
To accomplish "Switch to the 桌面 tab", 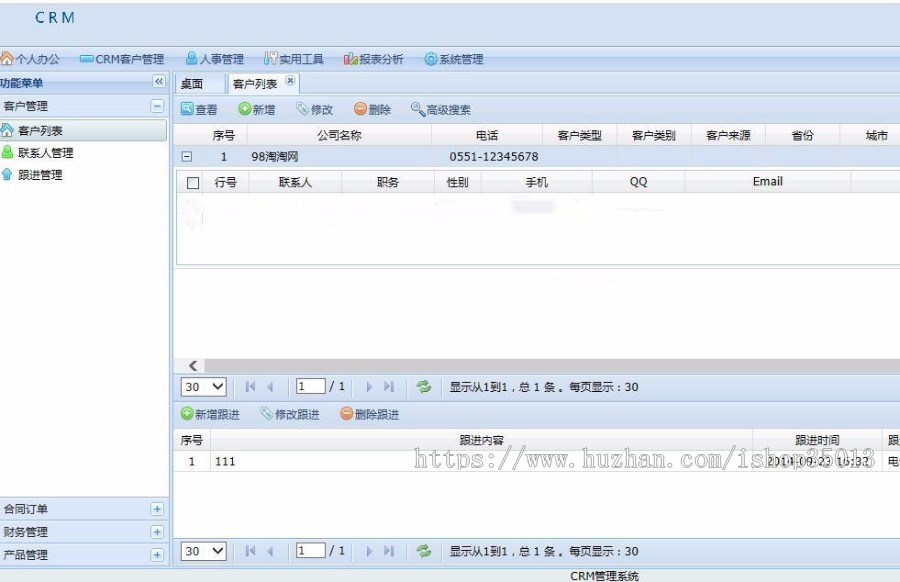I will [x=196, y=84].
